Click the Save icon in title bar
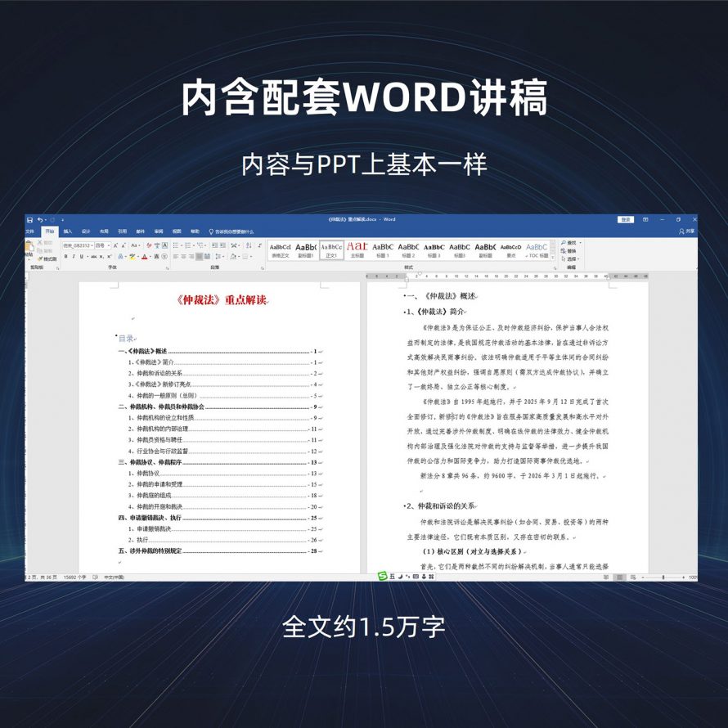728x728 pixels. (29, 219)
